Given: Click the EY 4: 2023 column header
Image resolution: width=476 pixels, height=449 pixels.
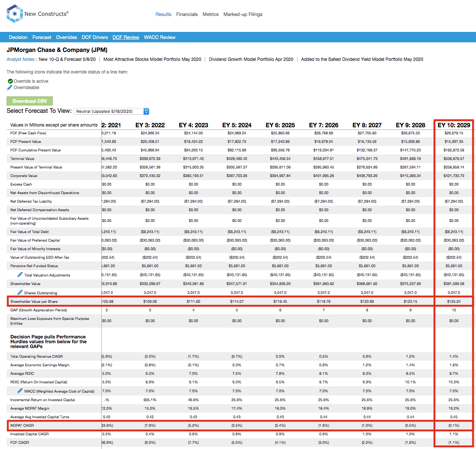Looking at the screenshot, I should pos(193,125).
